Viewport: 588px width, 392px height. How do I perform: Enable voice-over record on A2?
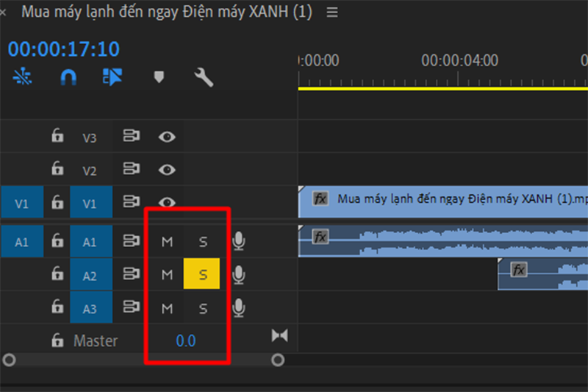238,274
